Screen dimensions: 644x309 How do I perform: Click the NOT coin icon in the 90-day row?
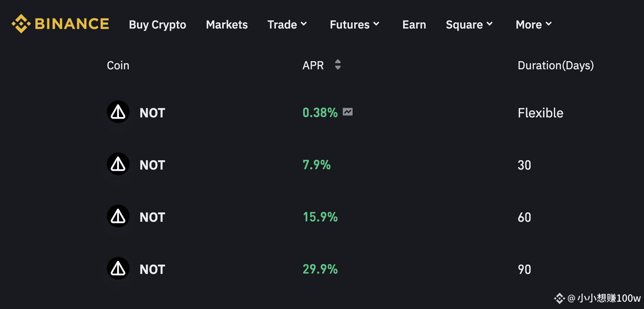[x=118, y=268]
